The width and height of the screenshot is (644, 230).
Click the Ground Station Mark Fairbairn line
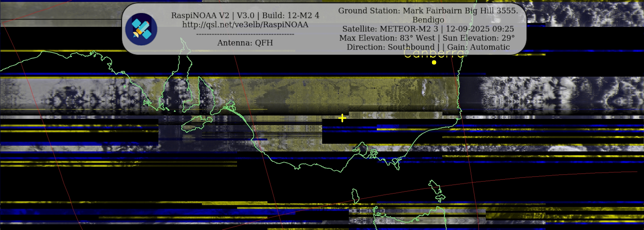pos(428,11)
